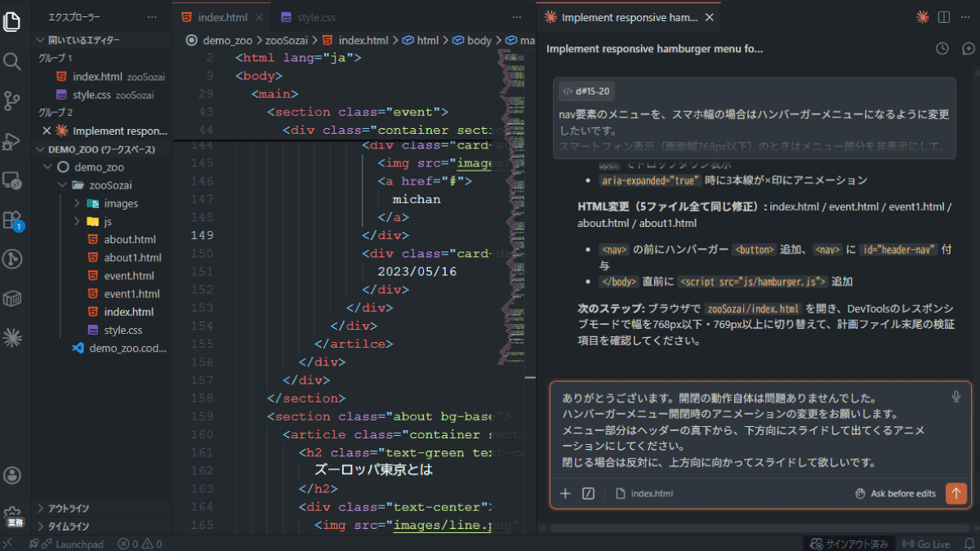
Task: Start a new chat conversation
Action: click(968, 49)
